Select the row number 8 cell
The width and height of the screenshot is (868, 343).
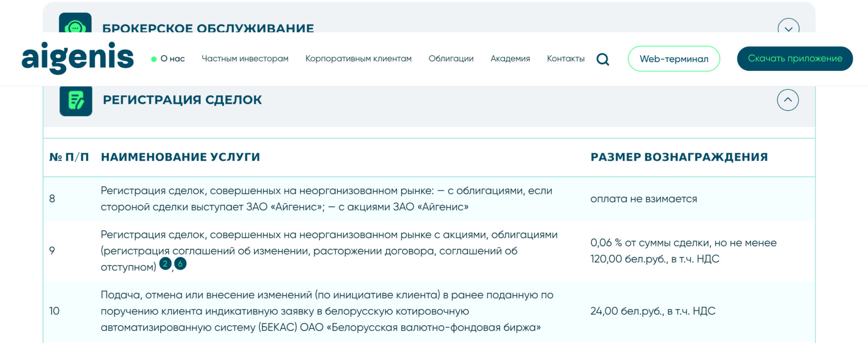point(52,199)
